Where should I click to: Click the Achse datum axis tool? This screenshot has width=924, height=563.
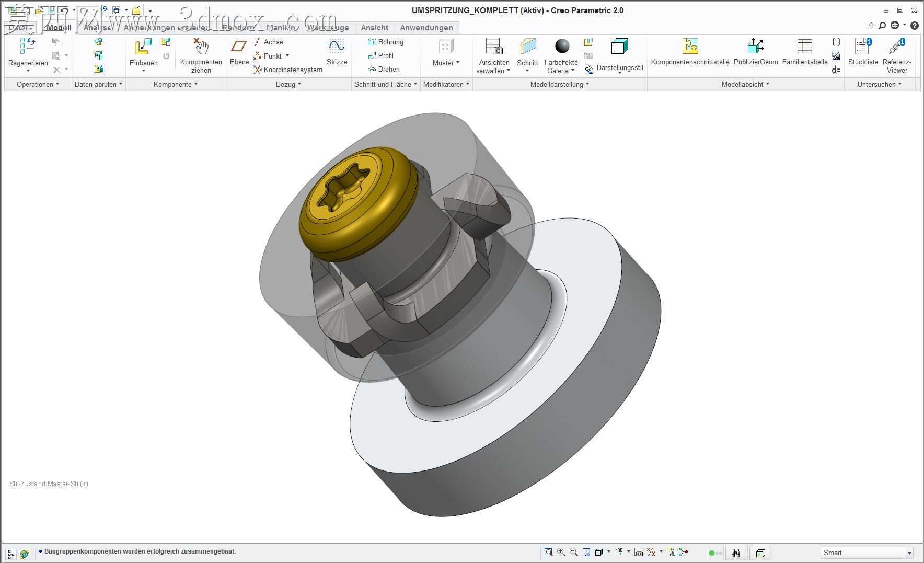coord(268,42)
